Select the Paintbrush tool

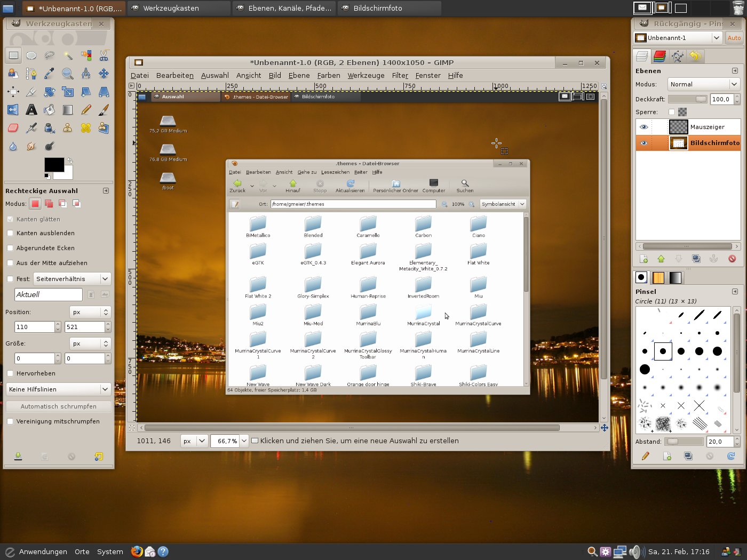(104, 109)
